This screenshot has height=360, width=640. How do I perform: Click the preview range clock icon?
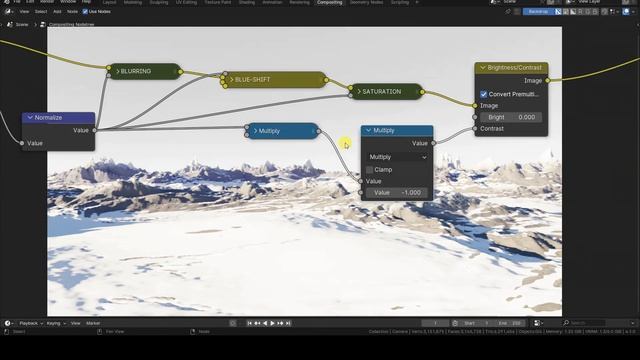pyautogui.click(x=455, y=323)
